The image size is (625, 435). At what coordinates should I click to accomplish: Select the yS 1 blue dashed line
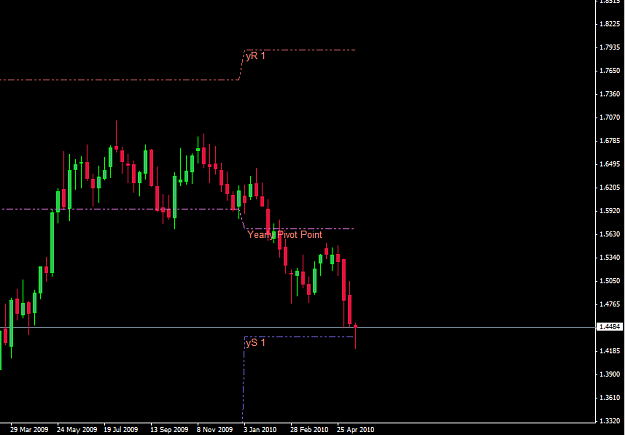(x=299, y=337)
